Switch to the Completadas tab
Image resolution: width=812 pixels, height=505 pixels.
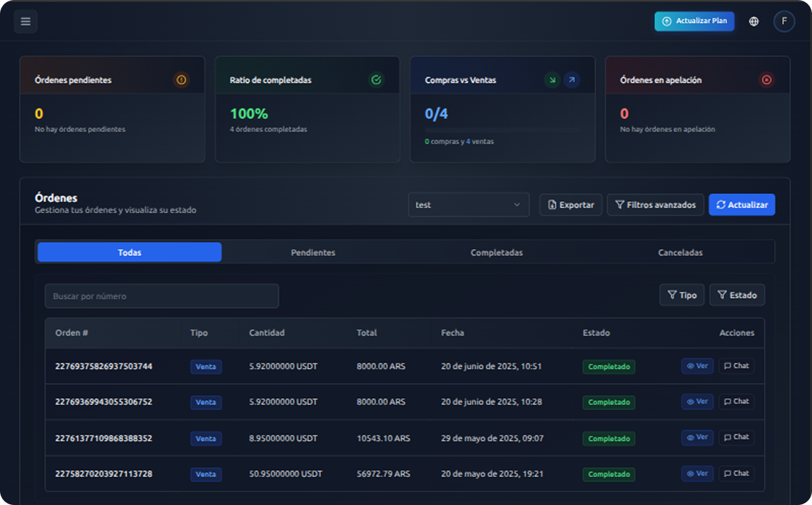(x=497, y=252)
